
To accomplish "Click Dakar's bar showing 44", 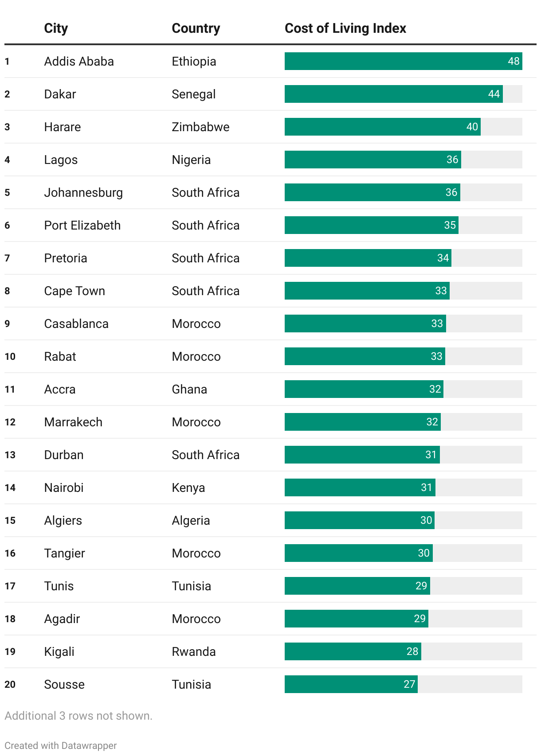I will coord(393,94).
